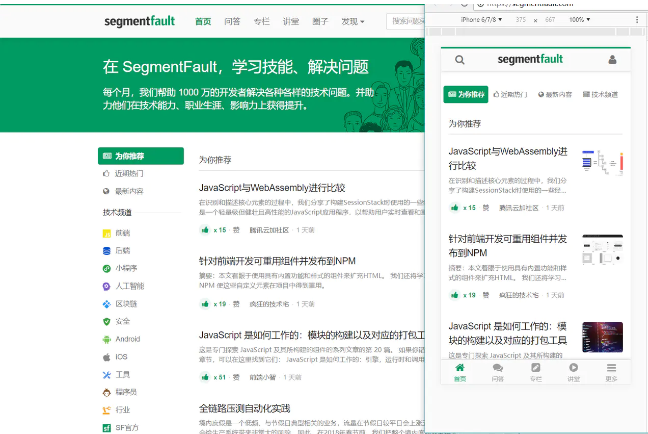The width and height of the screenshot is (648, 434).
Task: Like the desktop article with 61 likes
Action: (x=206, y=377)
